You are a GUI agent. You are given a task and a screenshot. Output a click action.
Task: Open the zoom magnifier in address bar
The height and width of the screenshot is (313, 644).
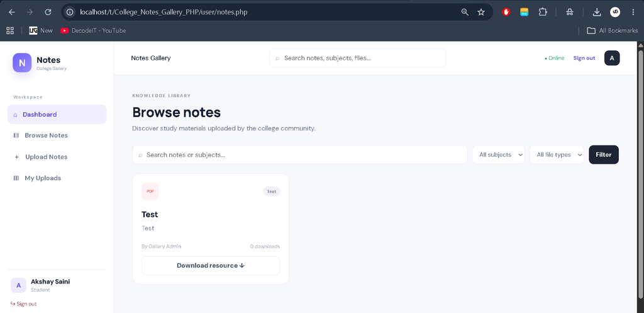(x=465, y=12)
